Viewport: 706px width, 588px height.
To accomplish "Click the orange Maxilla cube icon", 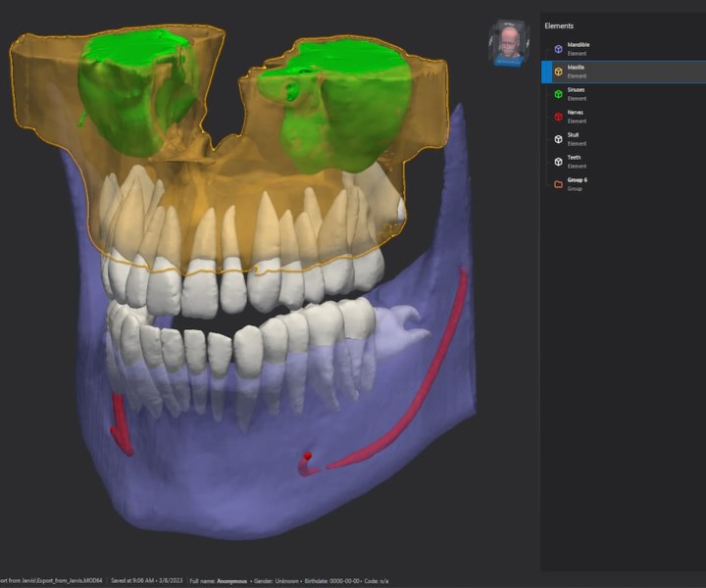I will pyautogui.click(x=558, y=72).
